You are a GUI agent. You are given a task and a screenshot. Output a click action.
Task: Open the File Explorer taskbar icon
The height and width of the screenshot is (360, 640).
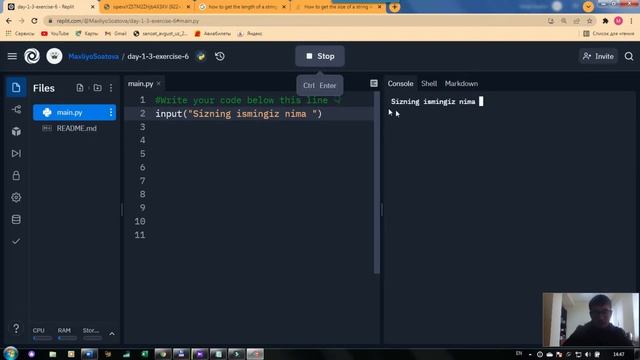pyautogui.click(x=53, y=354)
